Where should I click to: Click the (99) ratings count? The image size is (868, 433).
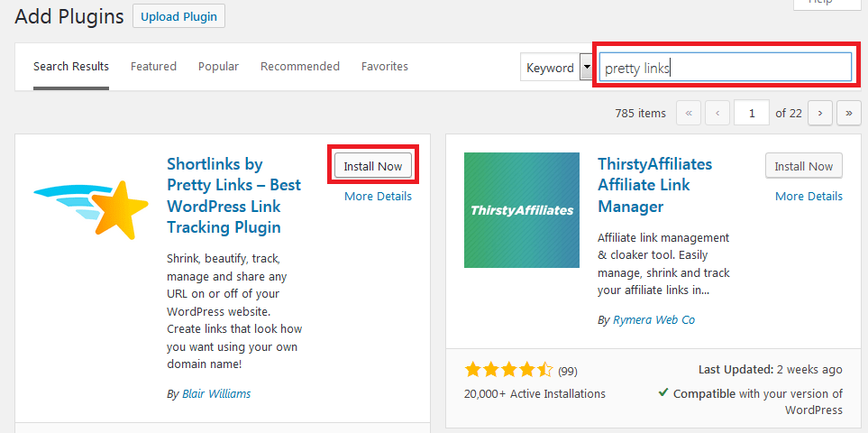point(568,371)
